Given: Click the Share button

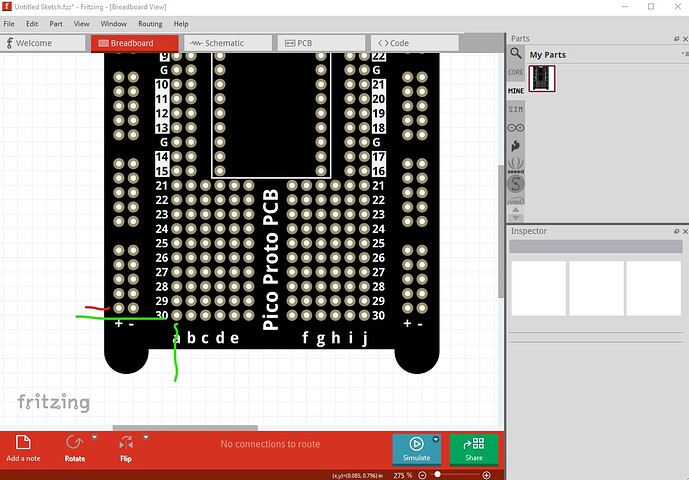Looking at the screenshot, I should [474, 449].
